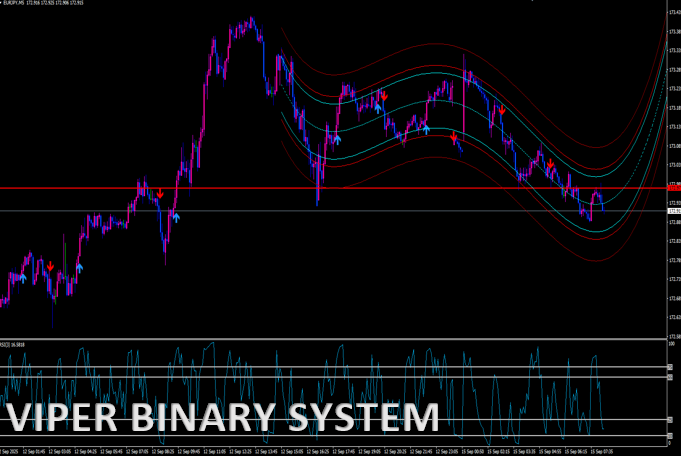Image resolution: width=681 pixels, height=456 pixels.
Task: Click the 12 Sep 03:05 time label
Action: coord(61,452)
